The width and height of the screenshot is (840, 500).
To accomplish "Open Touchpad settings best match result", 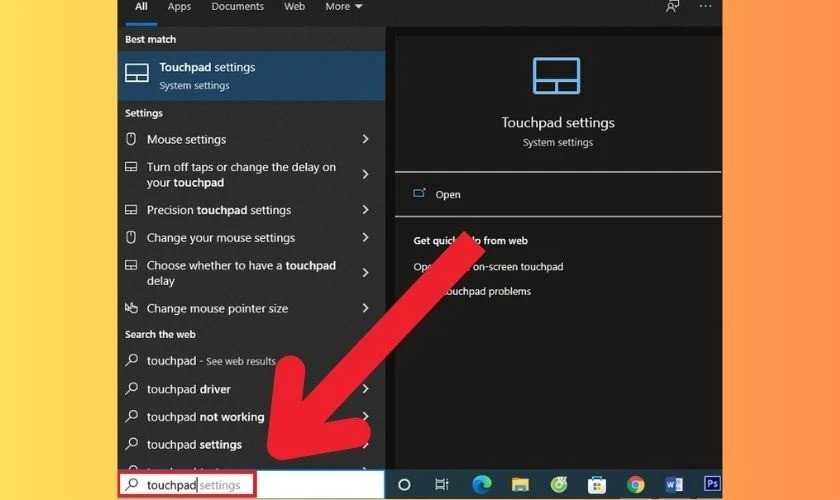I will click(251, 76).
